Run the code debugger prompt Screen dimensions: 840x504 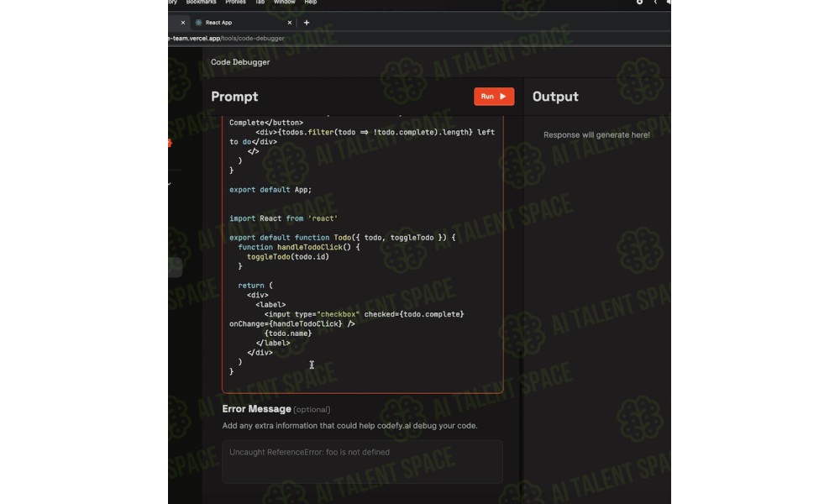[x=494, y=97]
